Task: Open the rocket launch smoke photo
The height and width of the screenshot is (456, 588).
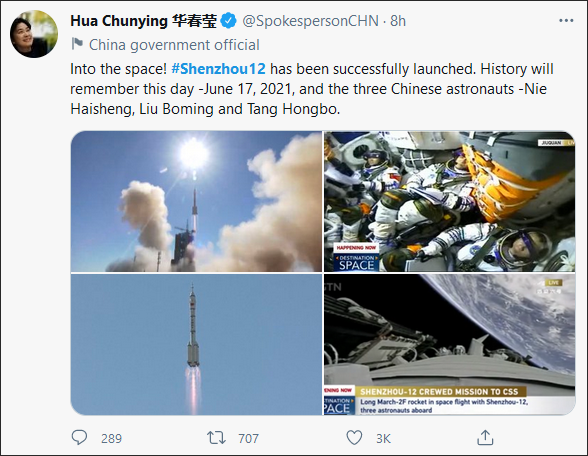Action: [196, 201]
